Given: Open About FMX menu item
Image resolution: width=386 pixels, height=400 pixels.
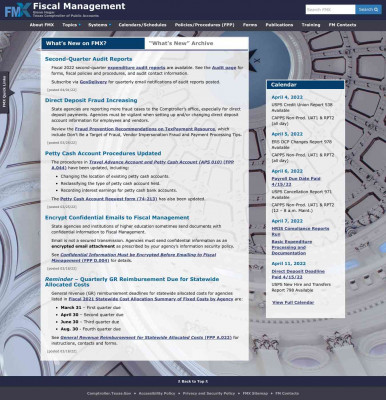Looking at the screenshot, I should [42, 25].
